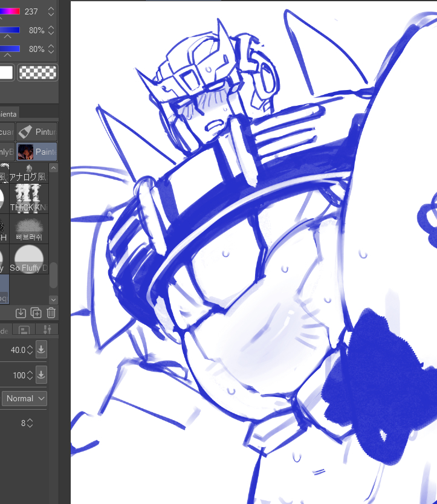The height and width of the screenshot is (504, 437).
Task: Open opacity pressure dynamics button
Action: pos(41,375)
